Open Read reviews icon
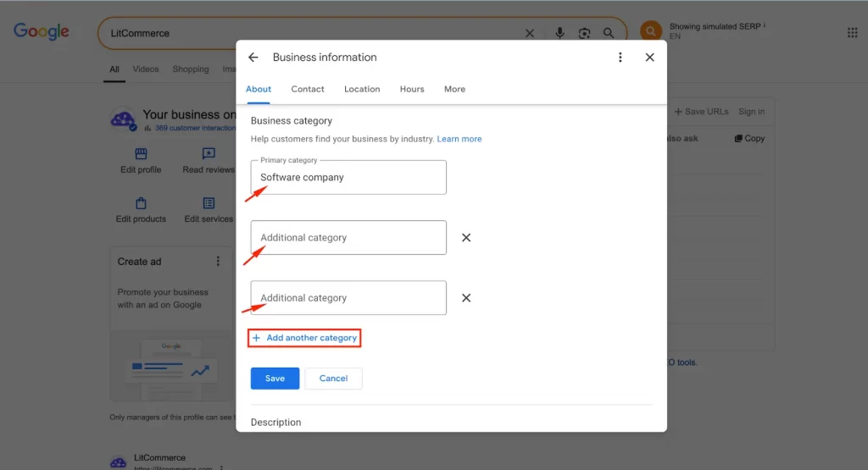 209,153
